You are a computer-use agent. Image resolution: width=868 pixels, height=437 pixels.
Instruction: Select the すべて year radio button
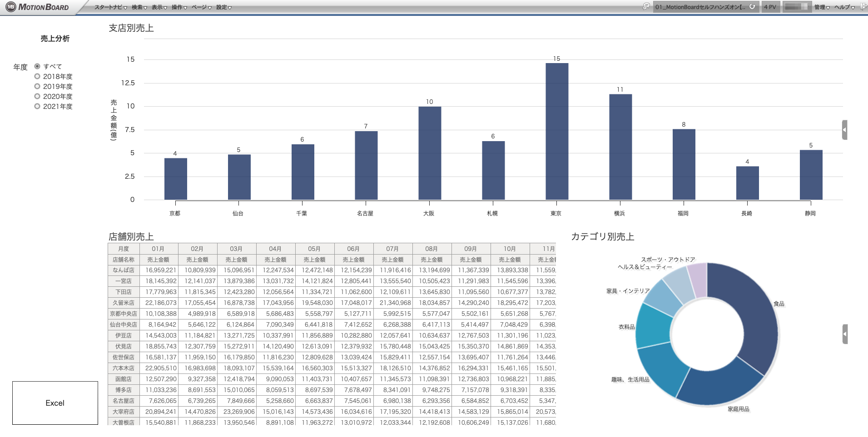[x=37, y=66]
